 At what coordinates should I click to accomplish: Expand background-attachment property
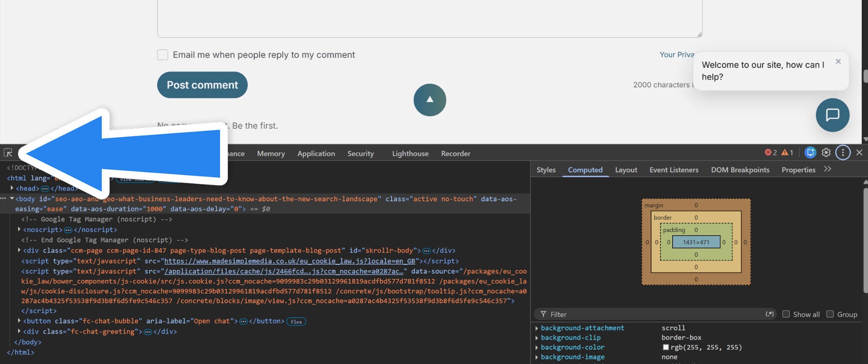pos(537,328)
